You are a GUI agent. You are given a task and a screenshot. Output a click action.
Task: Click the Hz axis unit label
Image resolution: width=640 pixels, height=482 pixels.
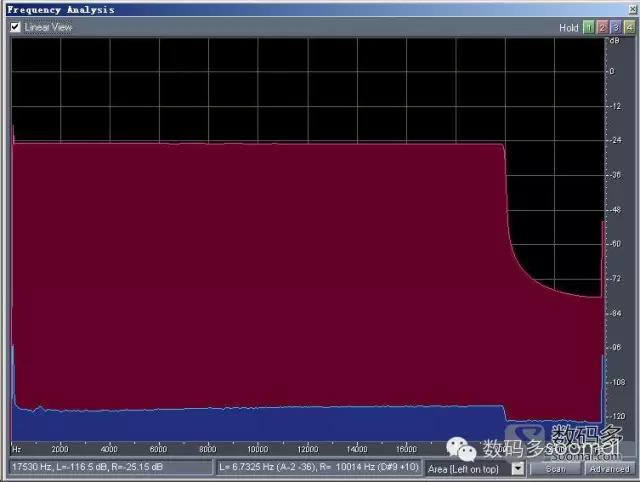point(16,449)
